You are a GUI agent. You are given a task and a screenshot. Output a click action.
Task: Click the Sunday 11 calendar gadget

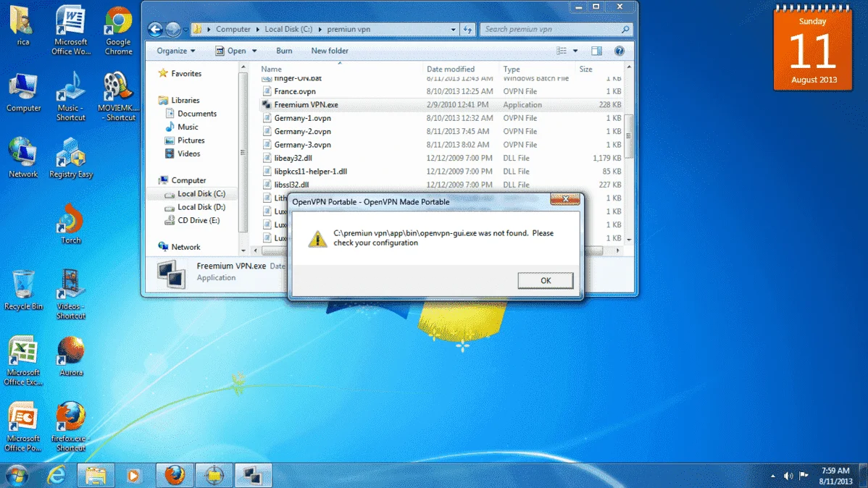[813, 48]
